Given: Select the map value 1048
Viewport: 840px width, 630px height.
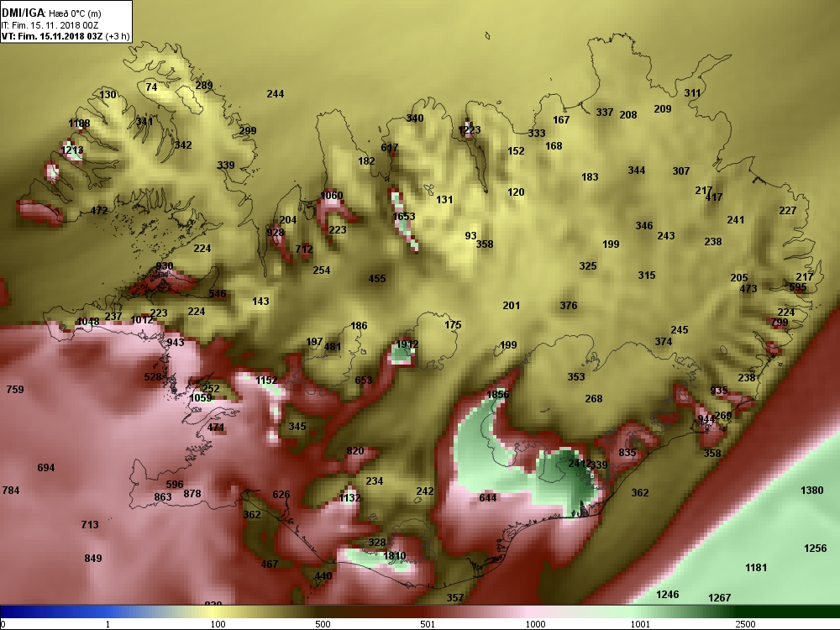Looking at the screenshot, I should 88,322.
